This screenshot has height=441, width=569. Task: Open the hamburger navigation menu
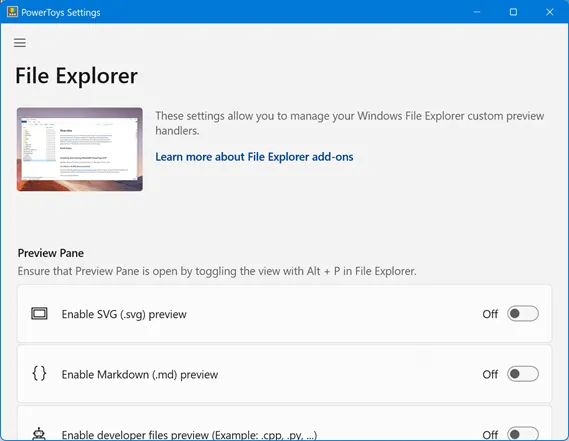point(20,43)
